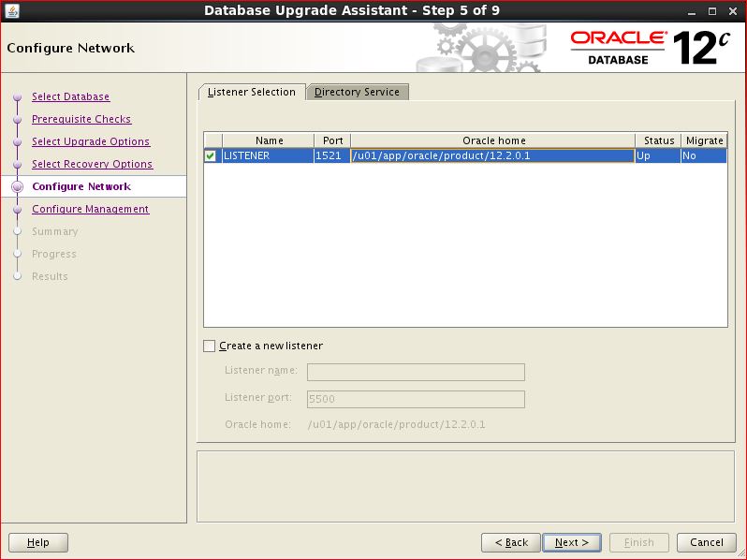Go to the Select Recovery Options step
Image resolution: width=747 pixels, height=560 pixels.
point(92,165)
